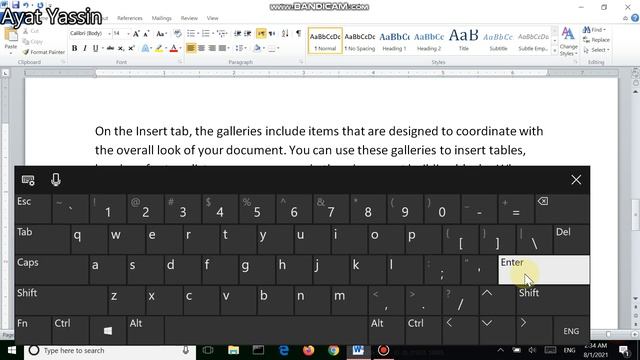Select the No Spacing style
Screen dimensions: 640x360
click(x=360, y=40)
